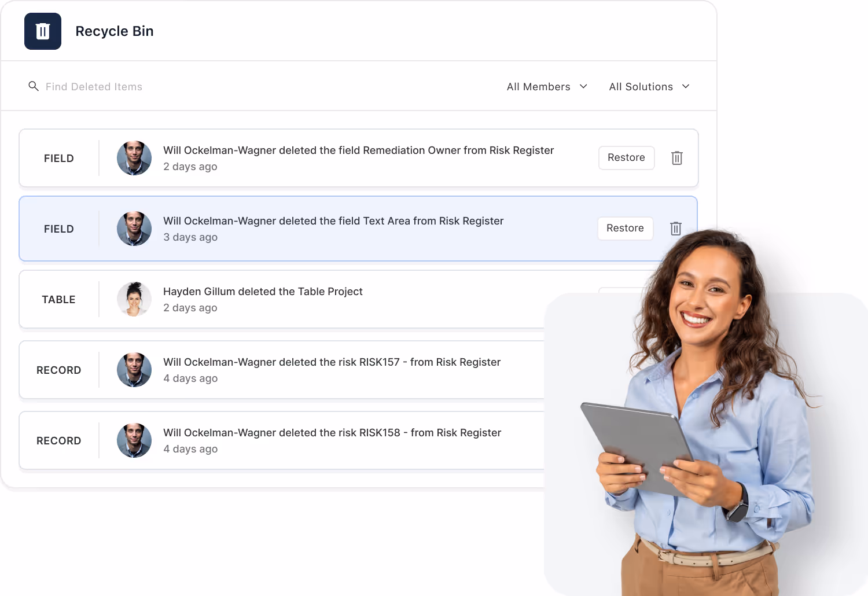The width and height of the screenshot is (868, 596).
Task: Click FIELD label on Text Area row
Action: click(58, 229)
